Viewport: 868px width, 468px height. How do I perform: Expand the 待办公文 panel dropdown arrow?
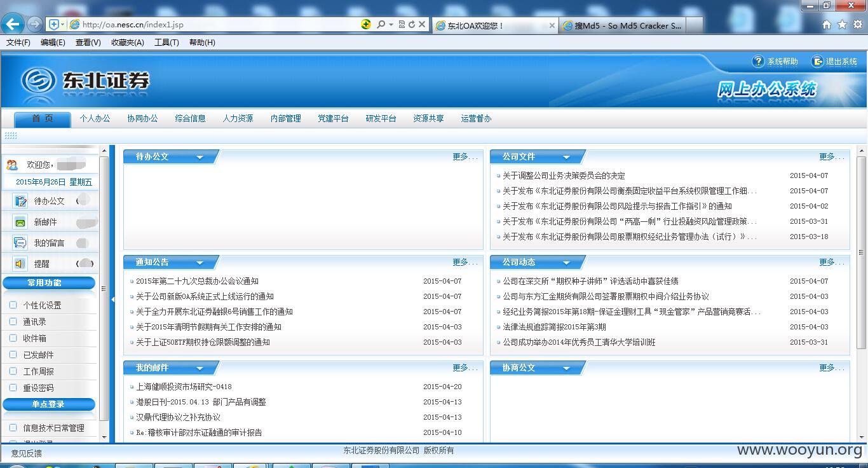(x=200, y=157)
